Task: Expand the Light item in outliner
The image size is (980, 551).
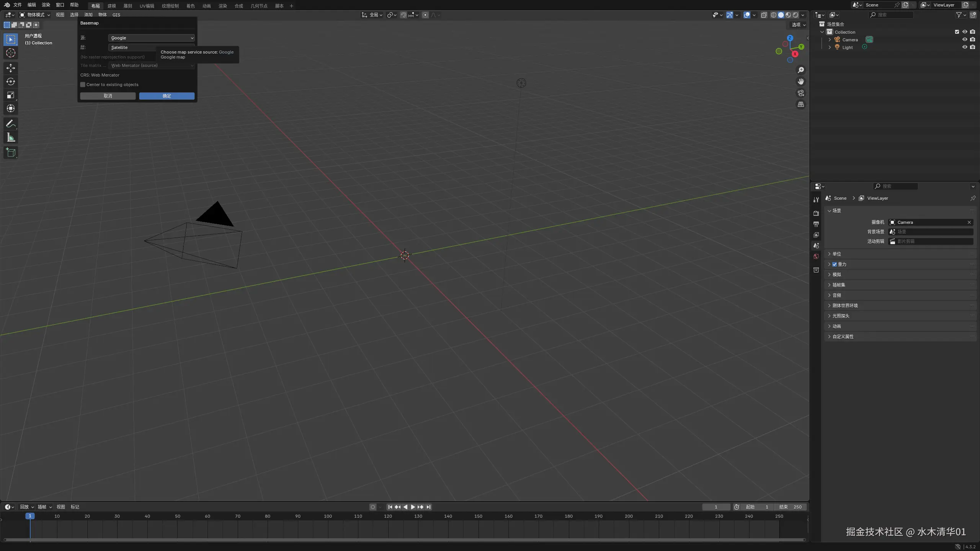Action: click(x=830, y=47)
